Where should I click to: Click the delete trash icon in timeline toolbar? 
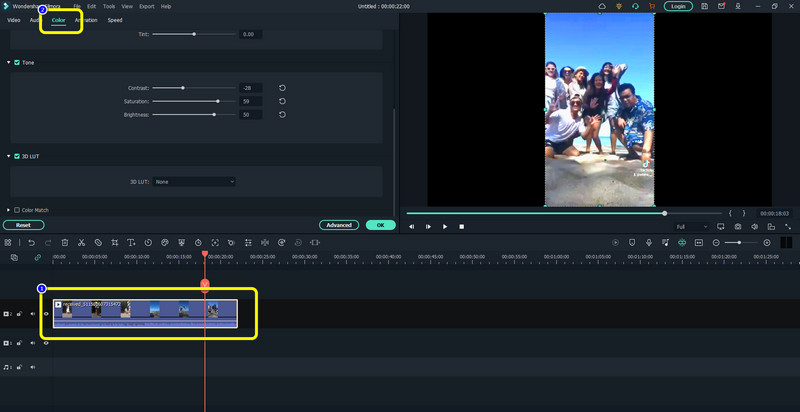(x=65, y=242)
